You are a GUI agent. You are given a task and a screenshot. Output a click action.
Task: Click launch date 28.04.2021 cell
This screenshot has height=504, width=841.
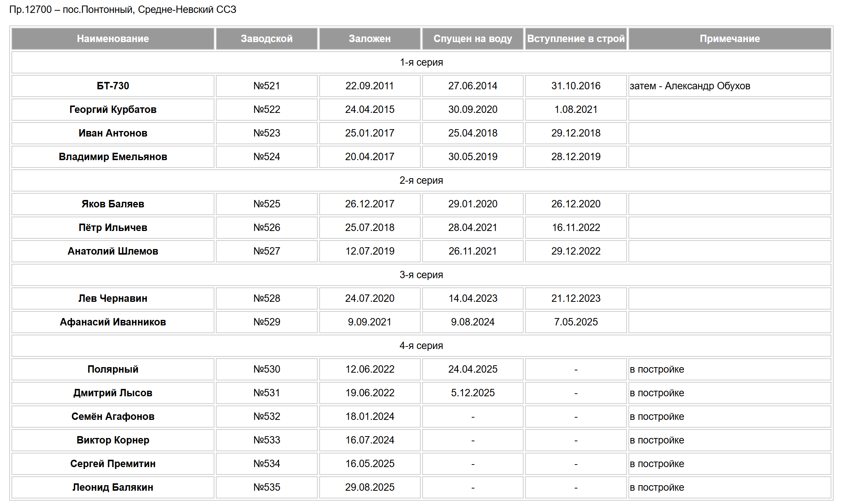tap(472, 228)
